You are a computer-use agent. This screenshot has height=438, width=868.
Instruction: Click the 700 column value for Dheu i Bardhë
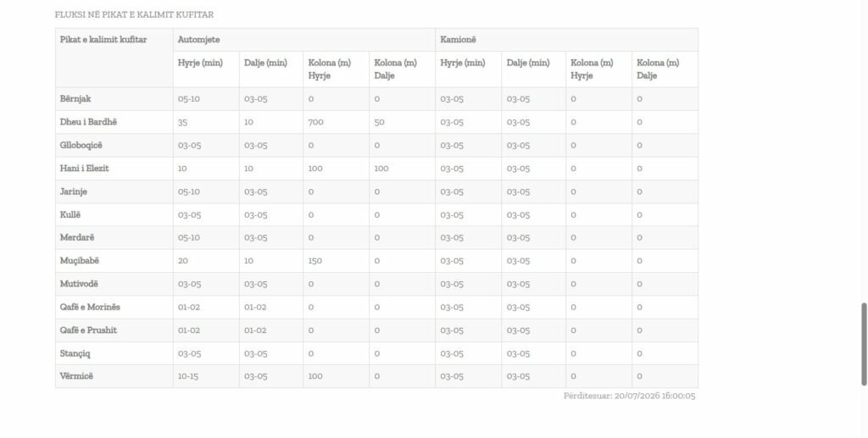315,122
